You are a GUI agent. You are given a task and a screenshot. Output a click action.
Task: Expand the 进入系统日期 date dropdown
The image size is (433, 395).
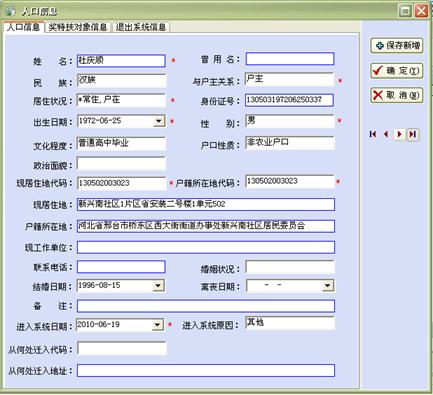click(x=157, y=325)
